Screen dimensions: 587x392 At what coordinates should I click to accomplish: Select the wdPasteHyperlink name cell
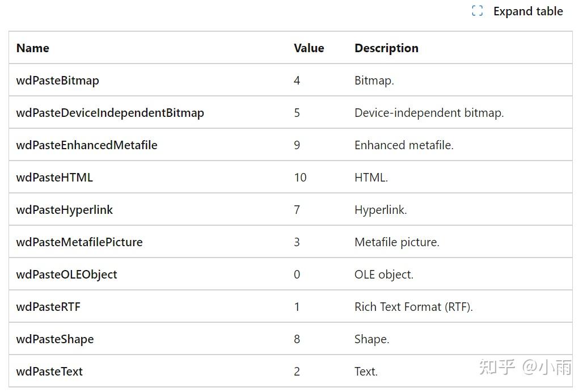point(64,210)
